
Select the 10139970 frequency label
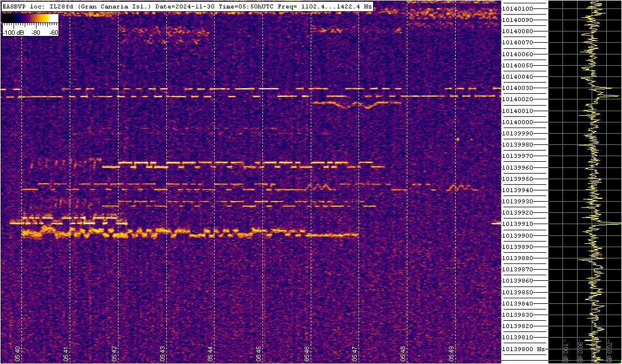[x=517, y=156]
